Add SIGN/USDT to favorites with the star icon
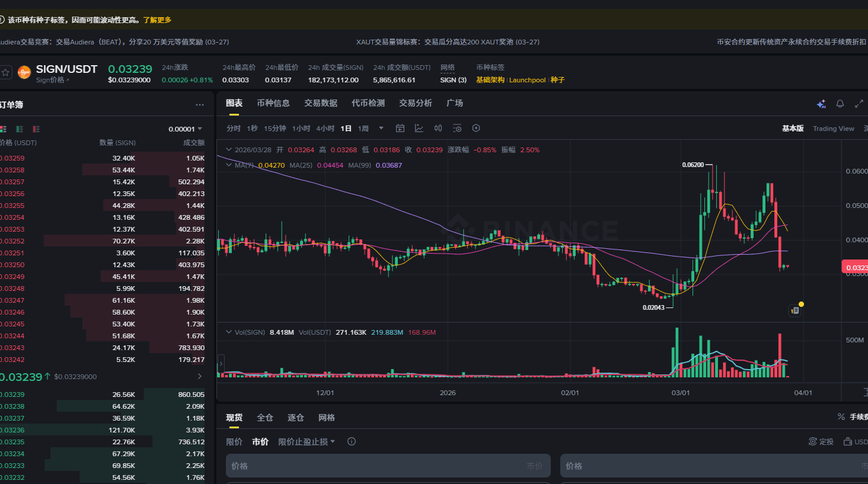This screenshot has height=484, width=868. [x=5, y=72]
